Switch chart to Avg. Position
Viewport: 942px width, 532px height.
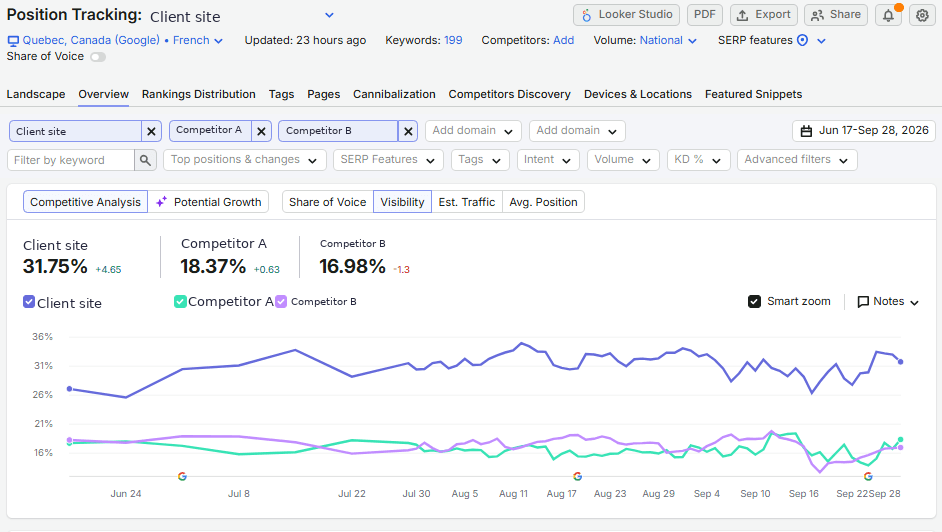(x=543, y=202)
